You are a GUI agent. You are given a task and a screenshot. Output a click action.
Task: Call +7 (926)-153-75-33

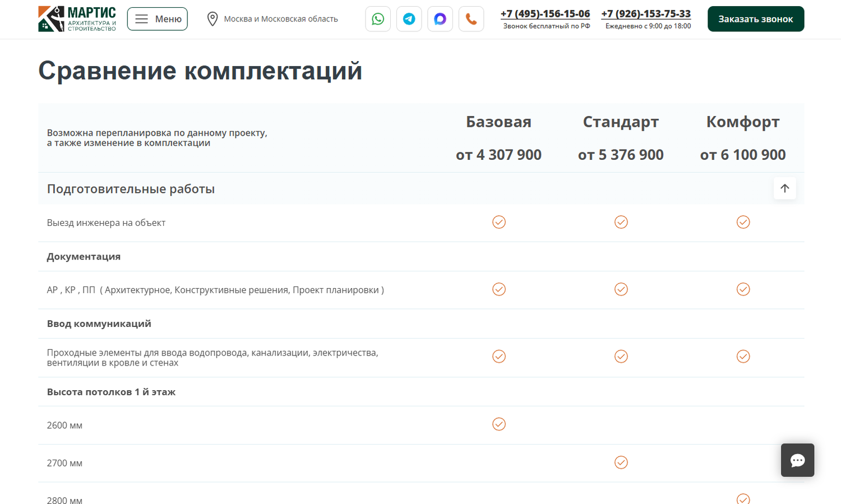coord(646,13)
